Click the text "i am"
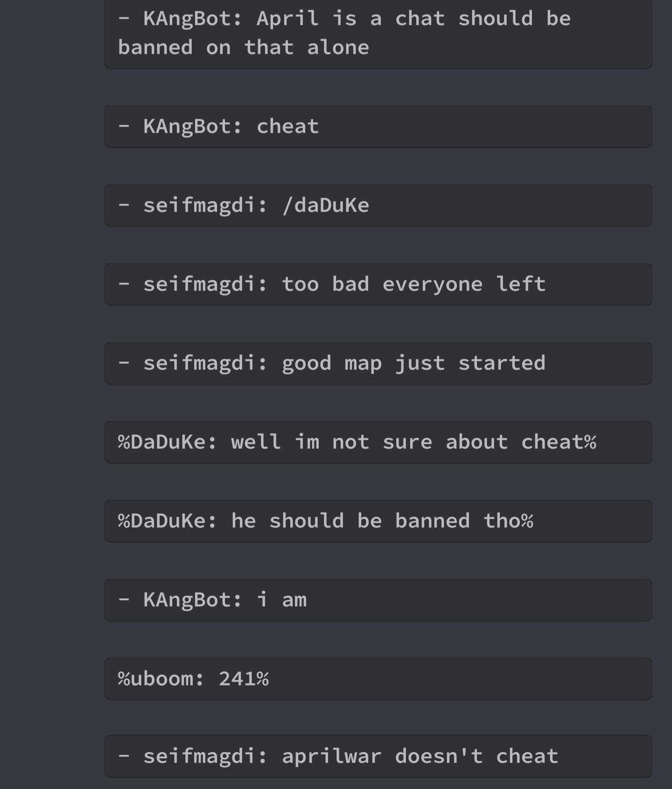Viewport: 672px width, 789px height. tap(281, 600)
